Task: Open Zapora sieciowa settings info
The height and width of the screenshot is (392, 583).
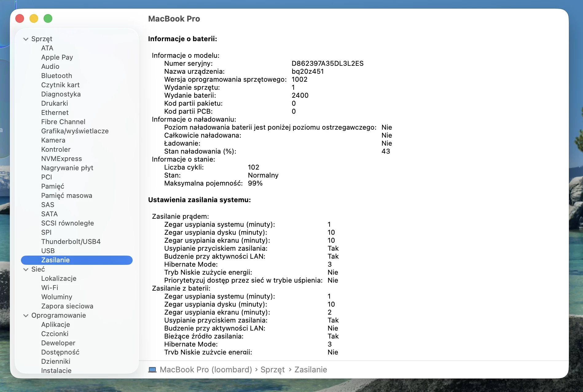Action: pyautogui.click(x=67, y=306)
